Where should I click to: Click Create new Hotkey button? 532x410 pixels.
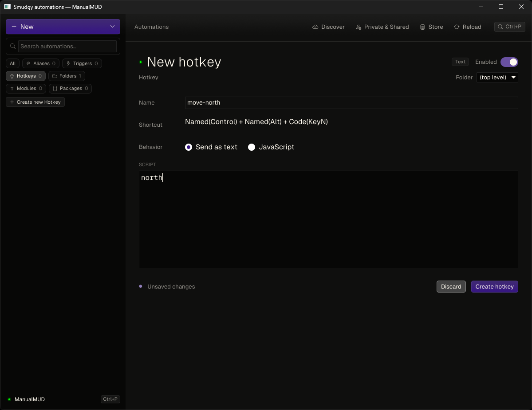[x=35, y=102]
